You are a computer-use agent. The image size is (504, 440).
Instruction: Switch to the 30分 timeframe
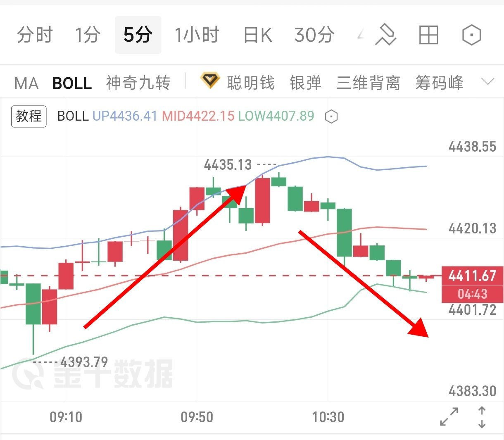pyautogui.click(x=314, y=35)
